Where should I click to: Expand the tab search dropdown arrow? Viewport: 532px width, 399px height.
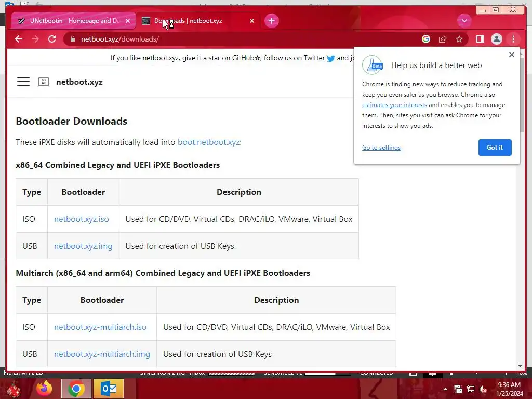coord(464,21)
